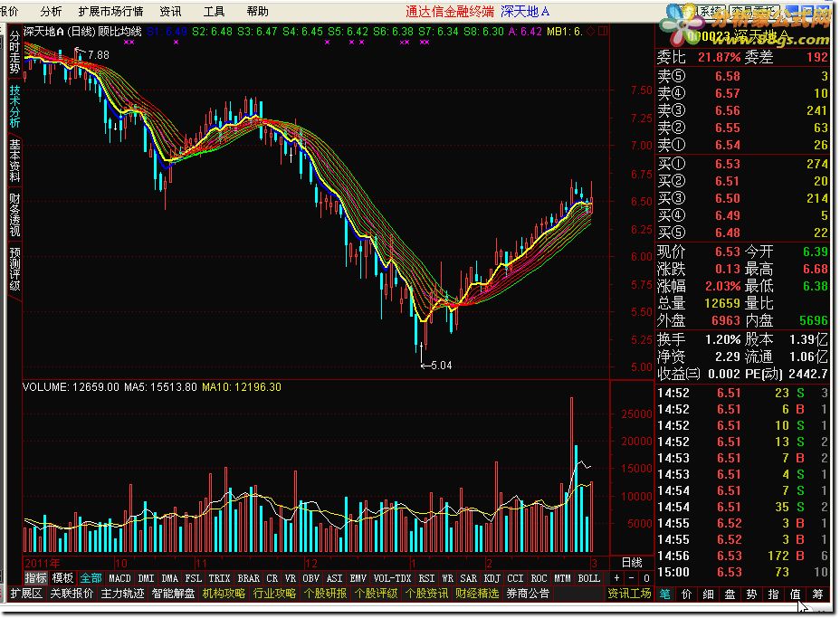Open the 报价 menu
This screenshot has height=618, width=840.
point(9,11)
